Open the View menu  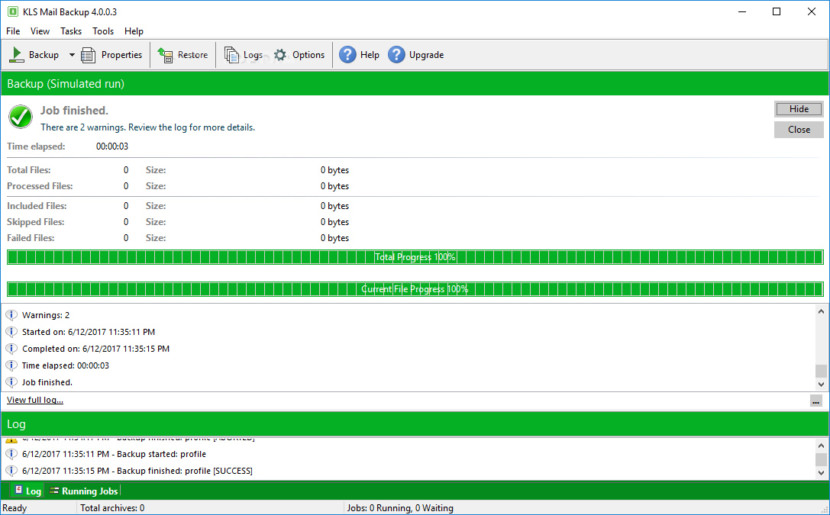(x=40, y=31)
